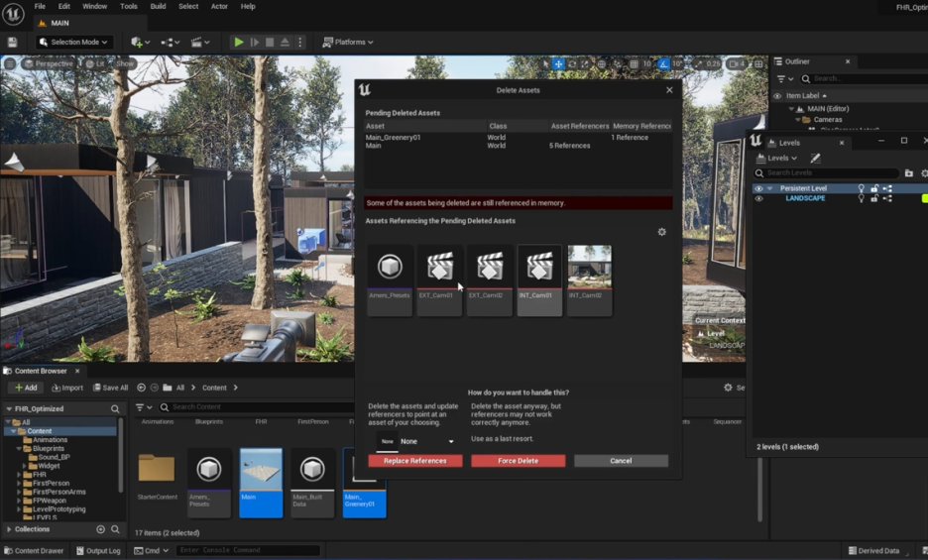Click the Stop simulation button
This screenshot has width=928, height=560.
[270, 42]
